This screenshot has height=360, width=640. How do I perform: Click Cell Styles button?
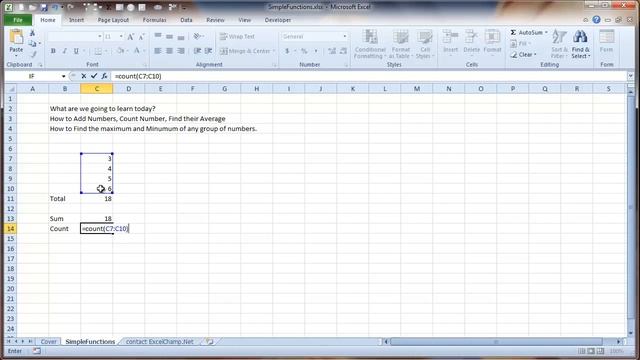(424, 44)
